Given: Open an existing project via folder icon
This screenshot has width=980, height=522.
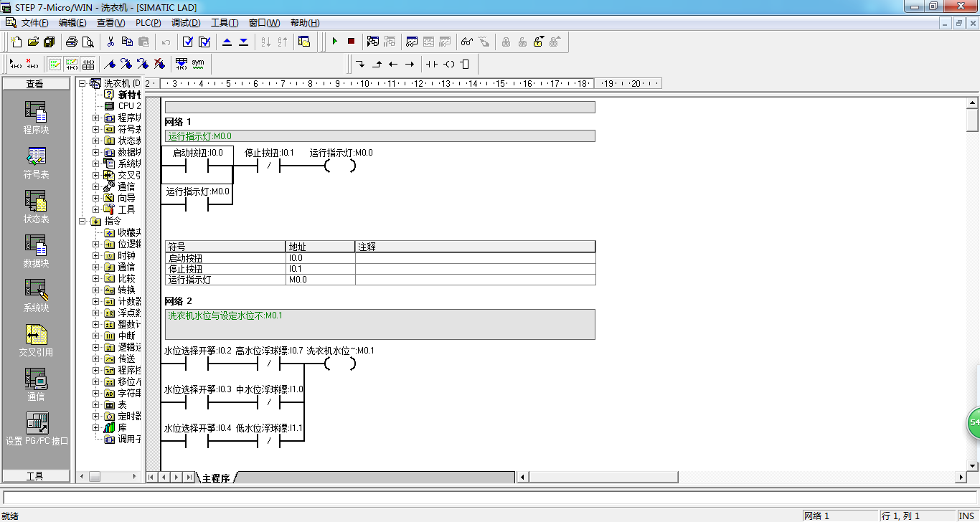Looking at the screenshot, I should coord(33,42).
